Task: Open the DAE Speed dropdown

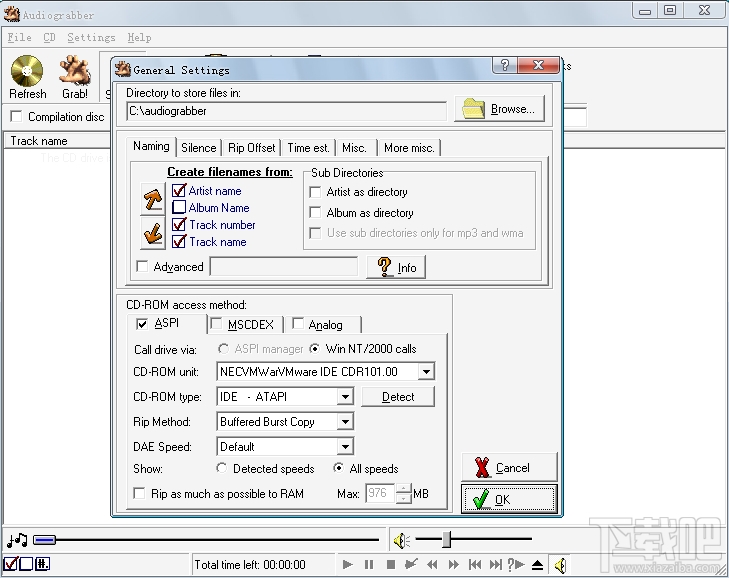Action: click(345, 447)
